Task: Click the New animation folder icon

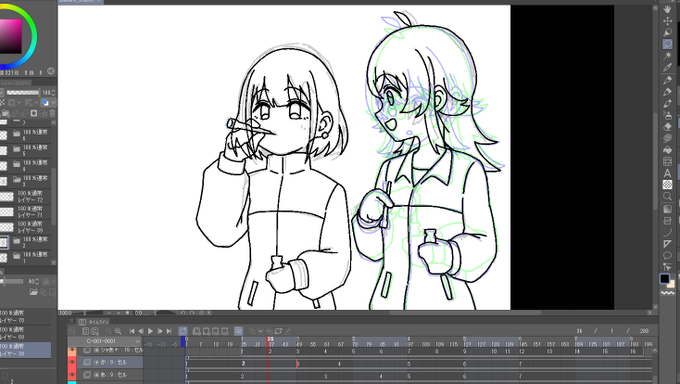Action: pos(197,331)
